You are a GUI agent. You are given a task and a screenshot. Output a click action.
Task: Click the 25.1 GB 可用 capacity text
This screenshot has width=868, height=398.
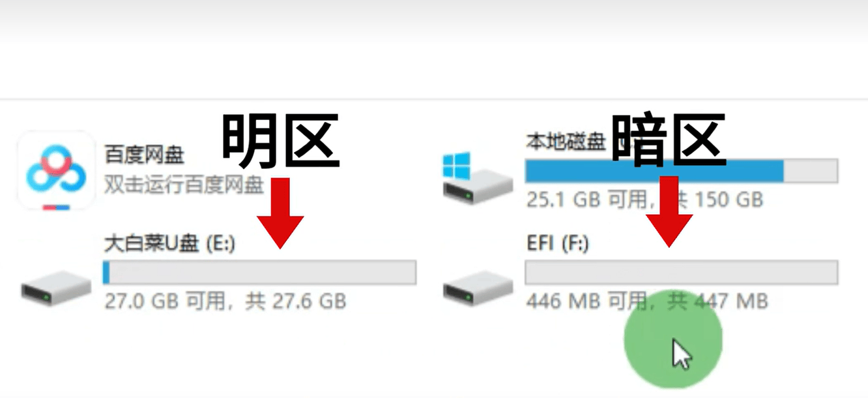click(x=644, y=199)
